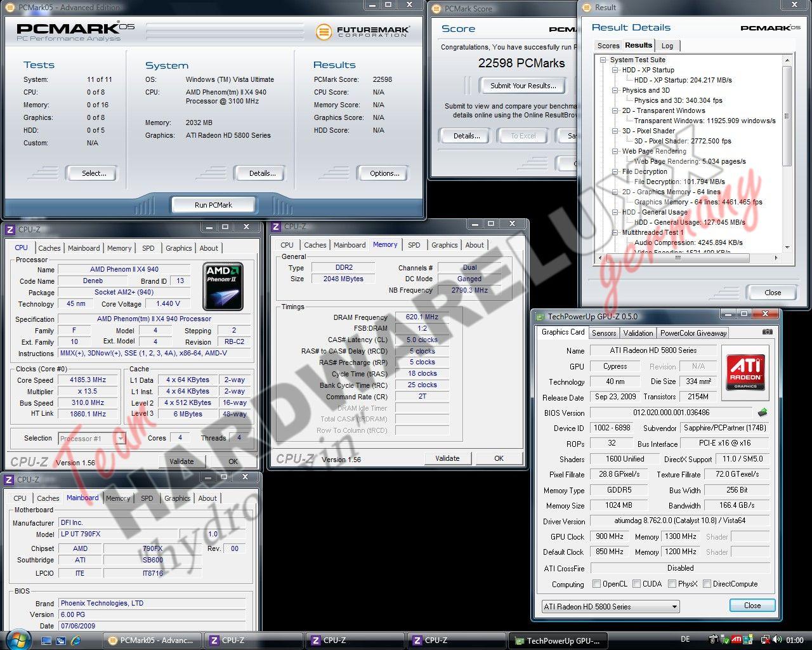Click the BIOS Version field in GPU-Z
This screenshot has height=650, width=812.
click(671, 413)
